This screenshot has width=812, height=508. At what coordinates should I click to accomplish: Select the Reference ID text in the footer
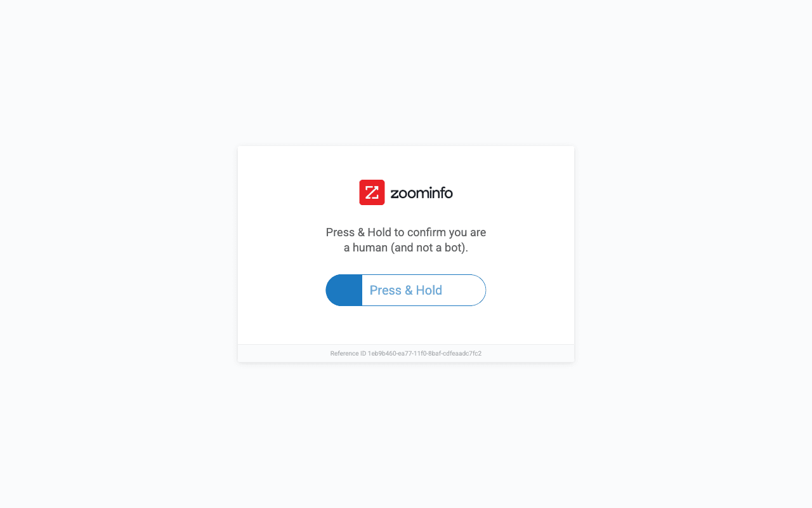[x=406, y=353]
